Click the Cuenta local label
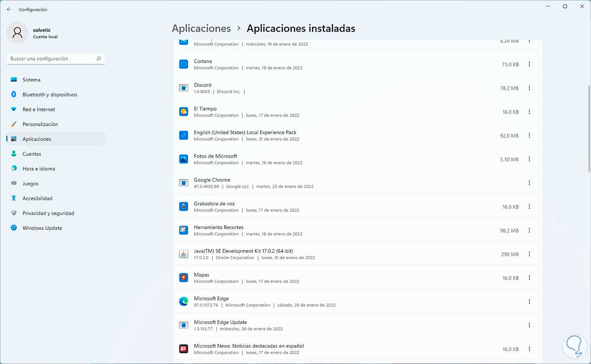Image resolution: width=591 pixels, height=364 pixels. point(45,37)
